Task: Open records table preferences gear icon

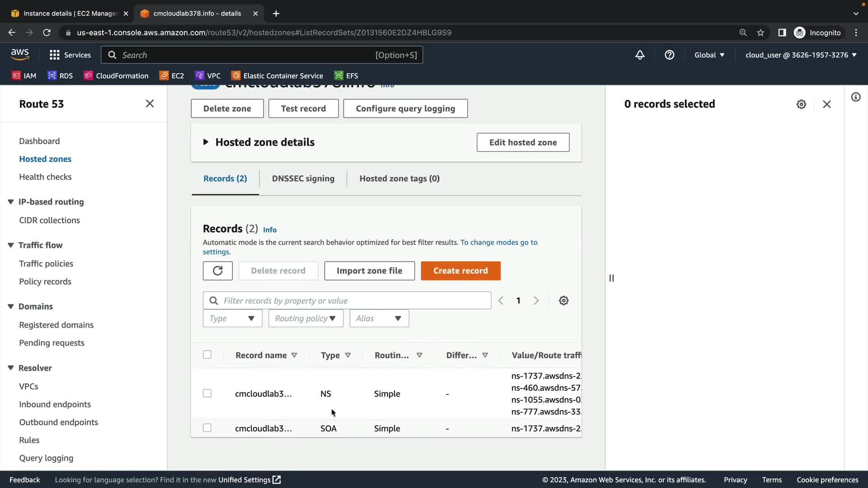Action: pyautogui.click(x=563, y=300)
